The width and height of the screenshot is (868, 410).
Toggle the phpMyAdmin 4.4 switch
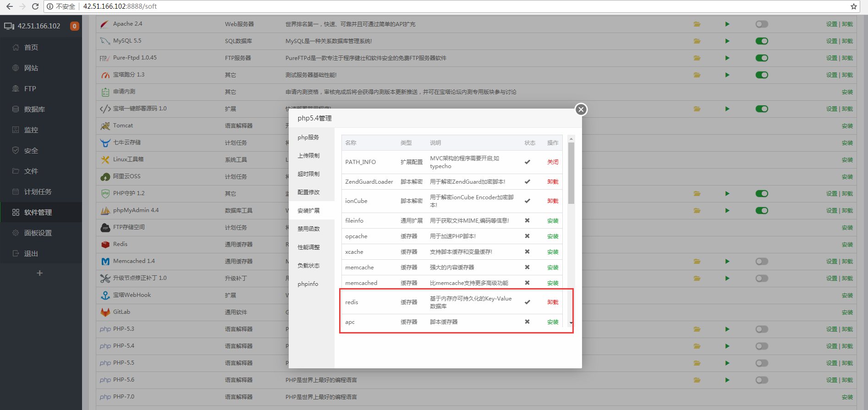762,211
